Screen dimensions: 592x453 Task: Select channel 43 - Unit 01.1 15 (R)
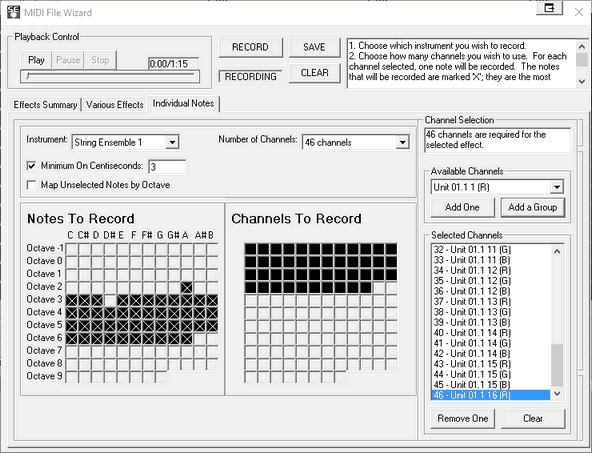491,364
